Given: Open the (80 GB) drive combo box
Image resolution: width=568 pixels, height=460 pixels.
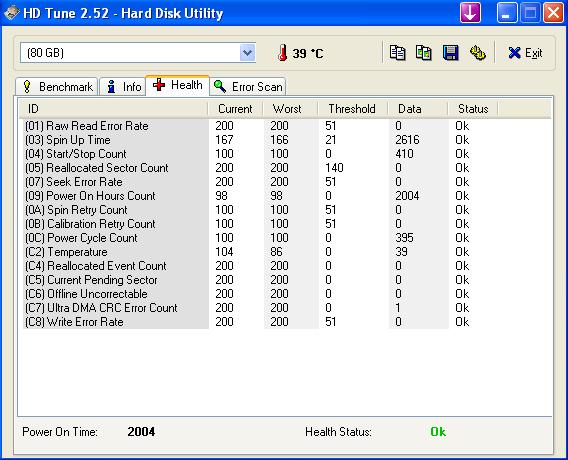Looking at the screenshot, I should [x=138, y=53].
